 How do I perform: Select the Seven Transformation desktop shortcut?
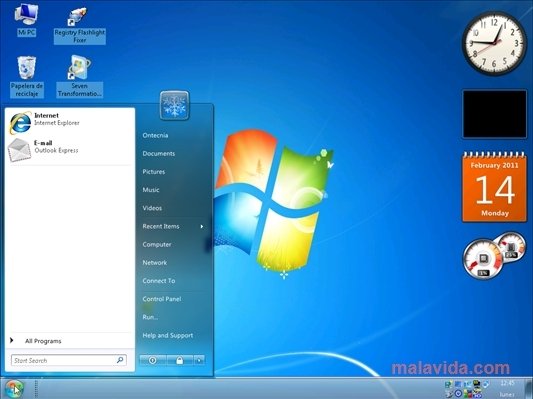pyautogui.click(x=80, y=76)
